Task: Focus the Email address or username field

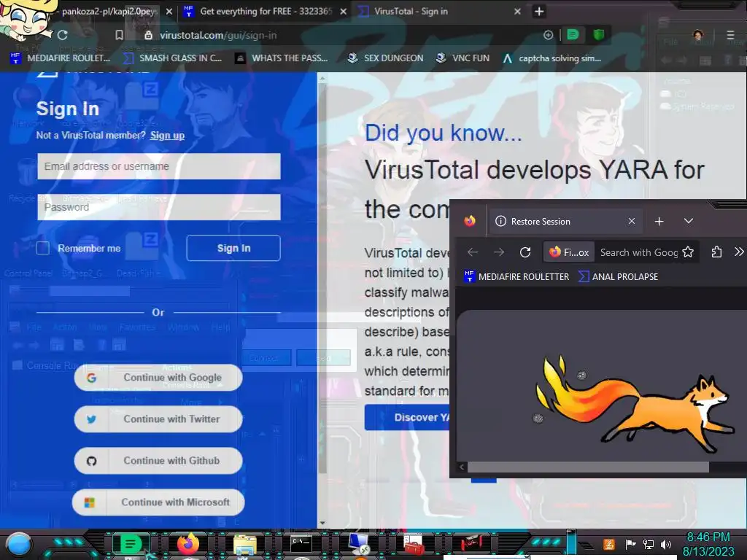Action: point(159,166)
